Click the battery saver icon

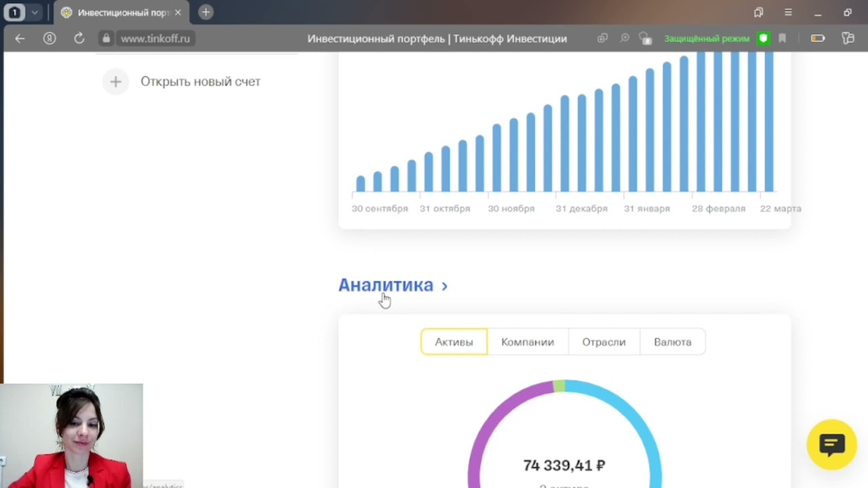click(818, 39)
